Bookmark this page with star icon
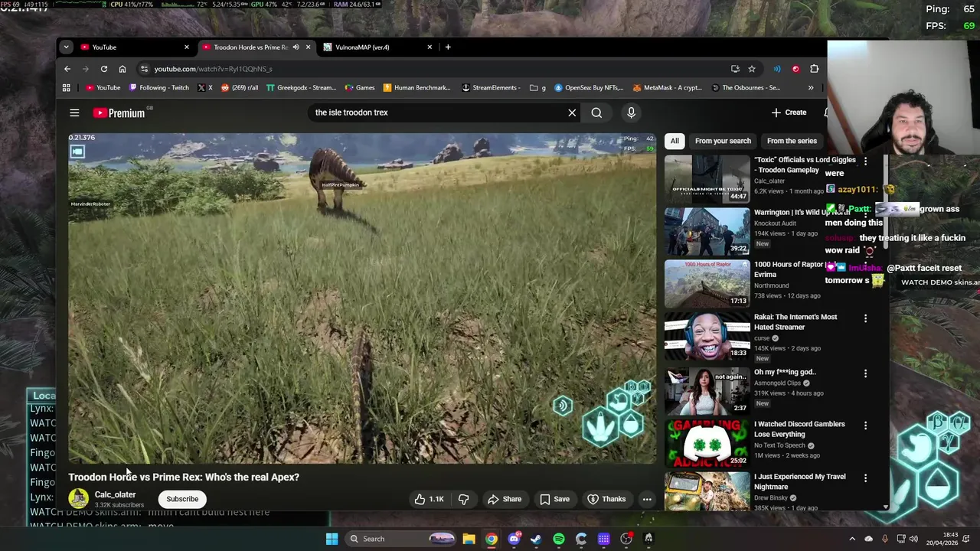The height and width of the screenshot is (551, 980). pos(752,69)
